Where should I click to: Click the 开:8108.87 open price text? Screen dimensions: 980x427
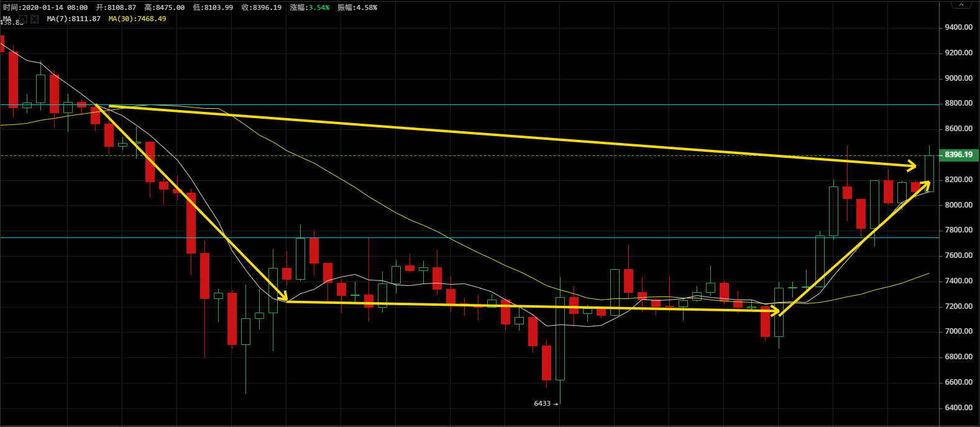116,7
